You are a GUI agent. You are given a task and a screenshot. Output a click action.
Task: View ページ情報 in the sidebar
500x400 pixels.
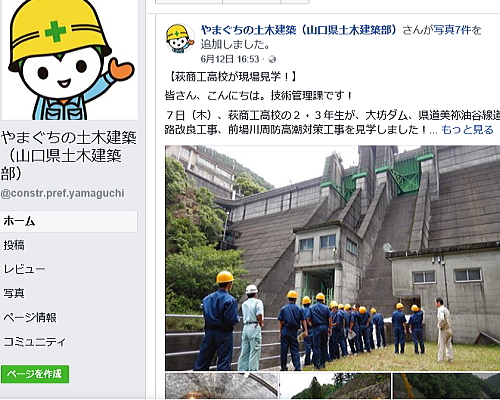tap(30, 317)
